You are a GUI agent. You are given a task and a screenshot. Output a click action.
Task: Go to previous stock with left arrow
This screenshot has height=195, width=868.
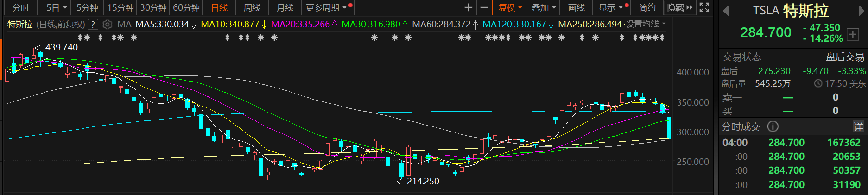(726, 11)
